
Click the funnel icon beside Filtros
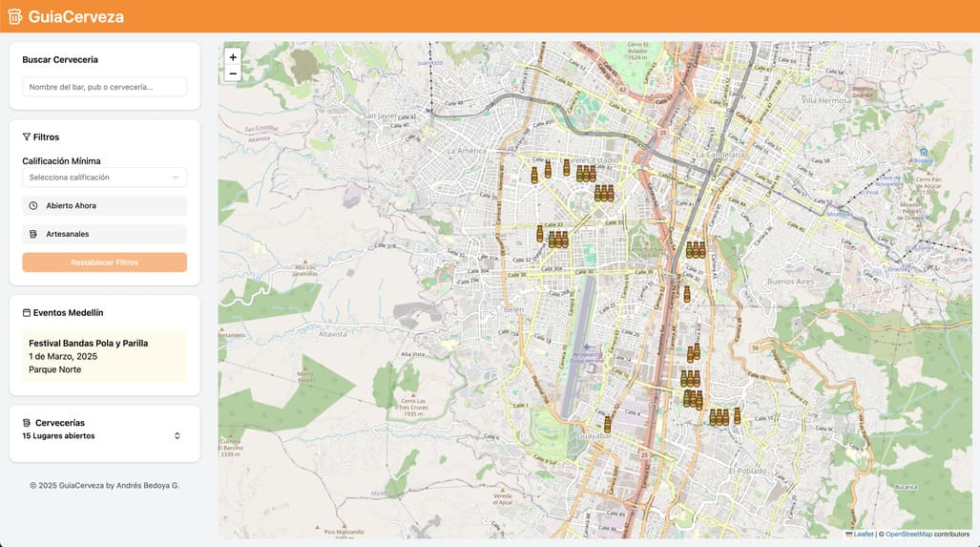pos(27,137)
